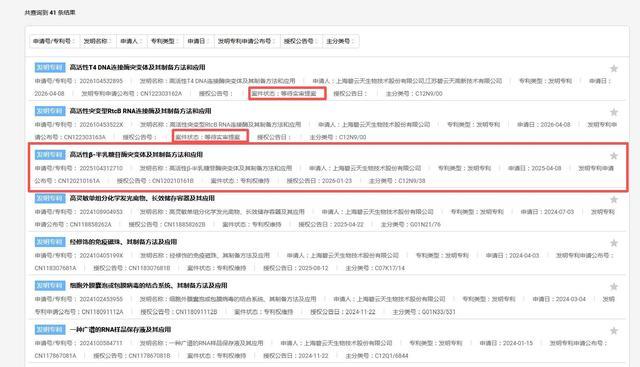Star the 细胞外膜囊泡 patent result
Image resolution: width=640 pixels, height=367 pixels.
(x=613, y=287)
